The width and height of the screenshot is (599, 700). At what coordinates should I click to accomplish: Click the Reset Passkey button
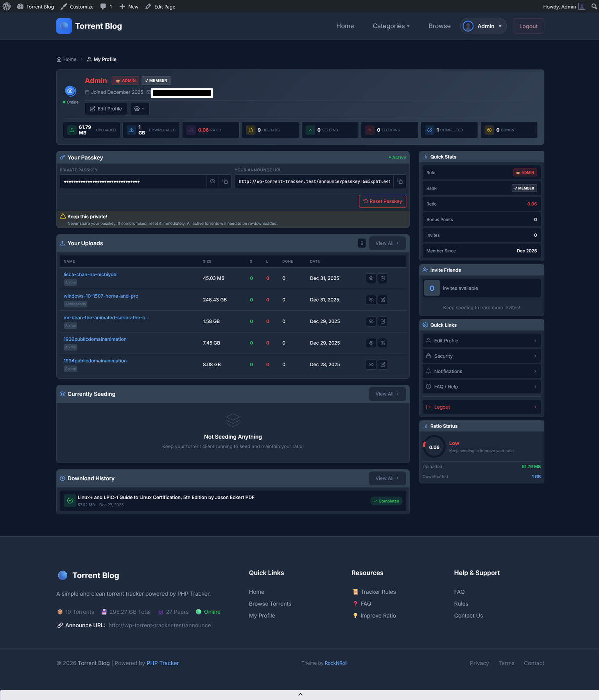[x=382, y=201]
